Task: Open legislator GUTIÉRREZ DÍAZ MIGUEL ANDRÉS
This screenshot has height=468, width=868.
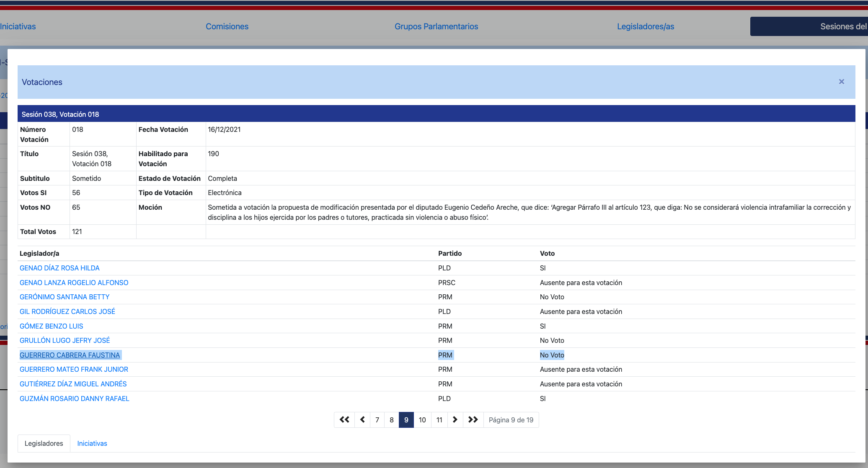Action: 73,384
